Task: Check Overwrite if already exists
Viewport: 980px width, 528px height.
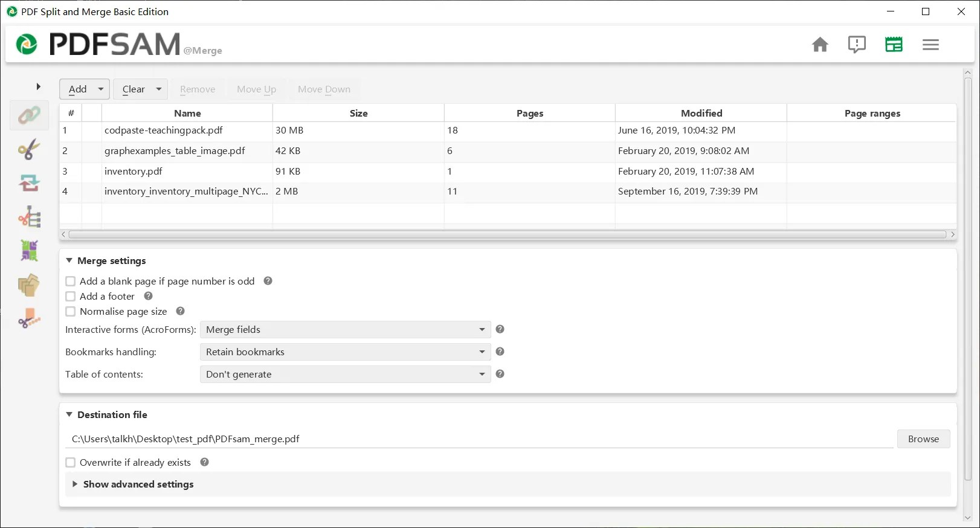Action: [71, 463]
